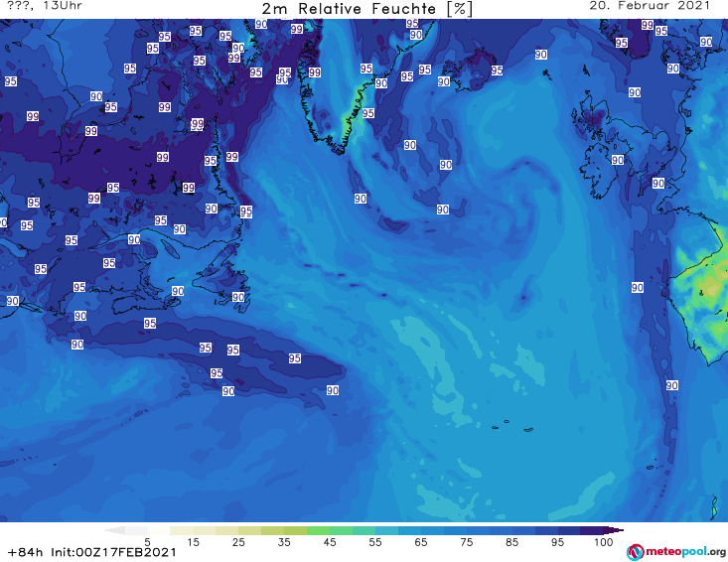728x562 pixels.
Task: Click the 5 label under the color scale
Action: (x=148, y=542)
